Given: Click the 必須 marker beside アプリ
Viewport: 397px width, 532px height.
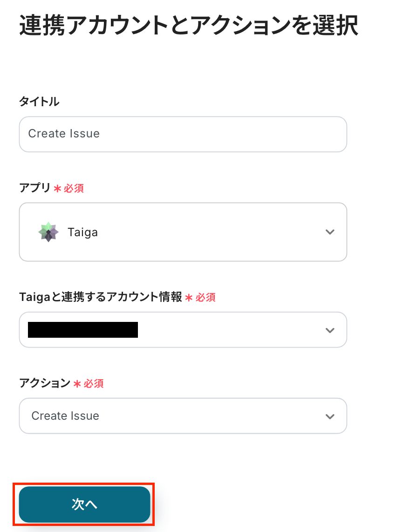Looking at the screenshot, I should pos(74,188).
